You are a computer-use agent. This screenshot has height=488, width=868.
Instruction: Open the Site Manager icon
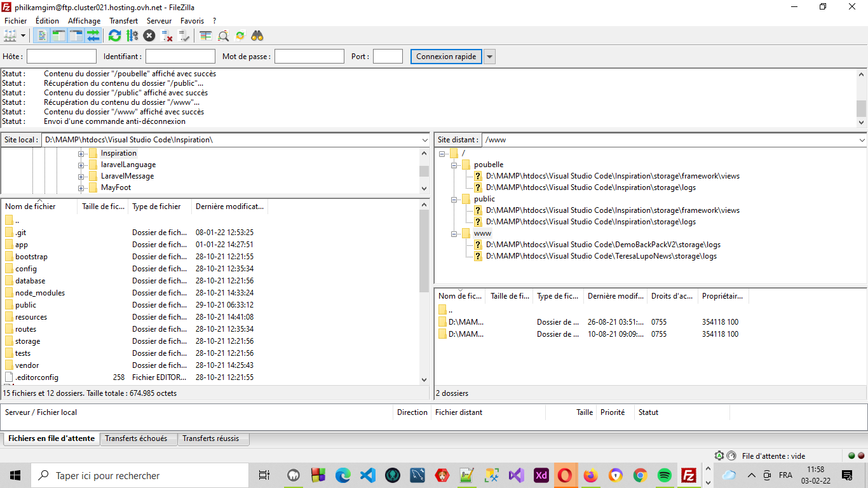pyautogui.click(x=10, y=36)
